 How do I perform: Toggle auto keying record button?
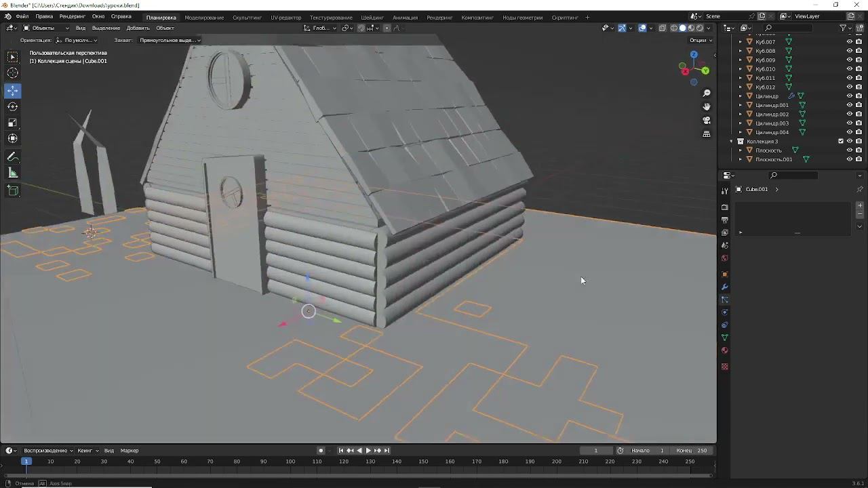point(321,451)
